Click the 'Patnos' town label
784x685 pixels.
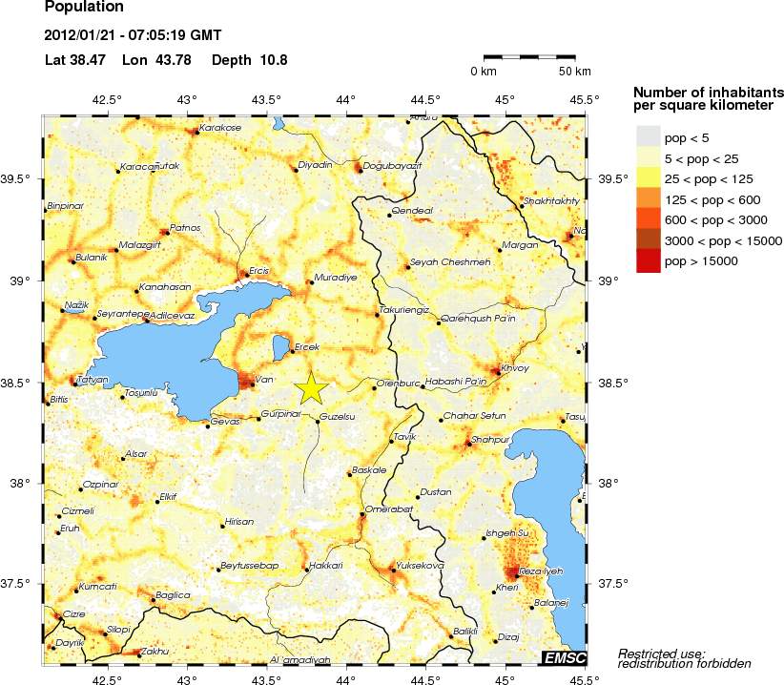[185, 227]
